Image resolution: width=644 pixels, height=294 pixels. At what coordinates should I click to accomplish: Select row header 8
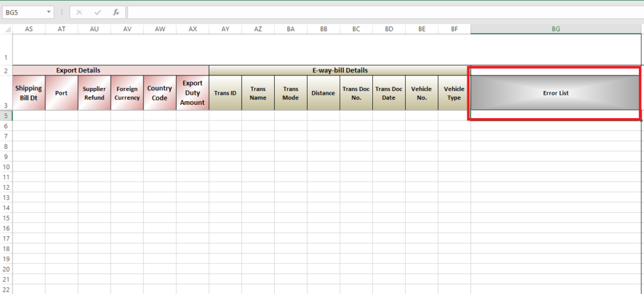(x=6, y=146)
